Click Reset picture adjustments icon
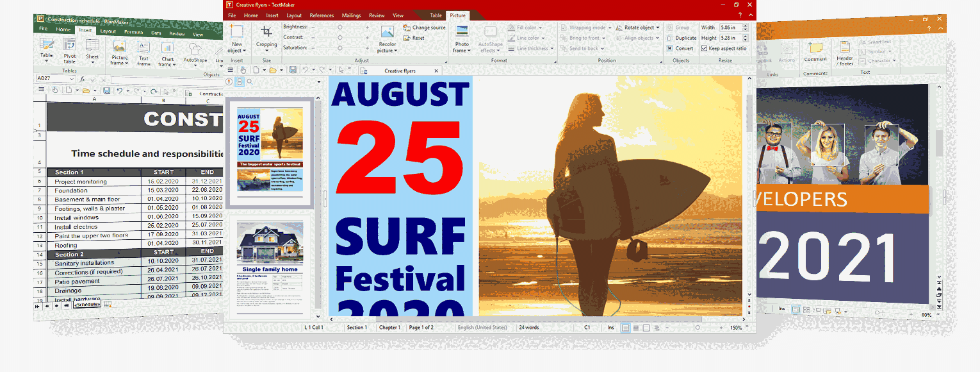 click(x=407, y=38)
